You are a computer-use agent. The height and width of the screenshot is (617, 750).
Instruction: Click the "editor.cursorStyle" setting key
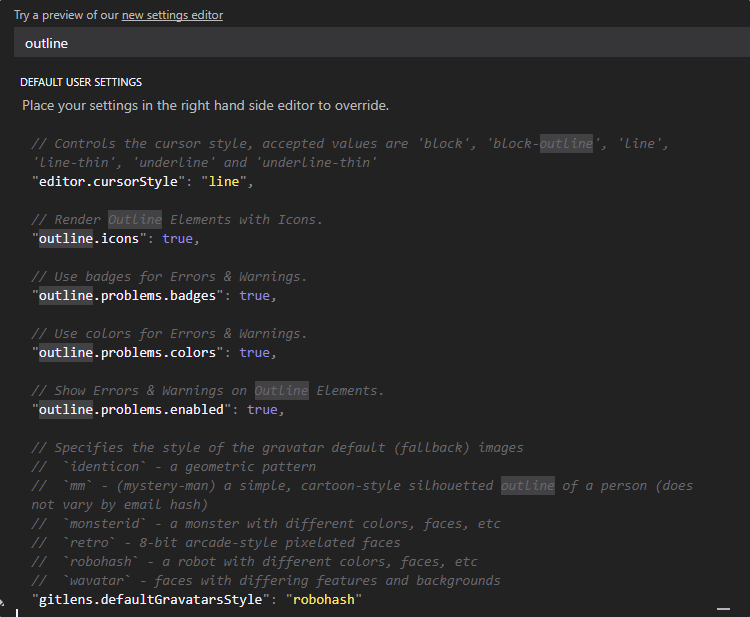(x=108, y=182)
